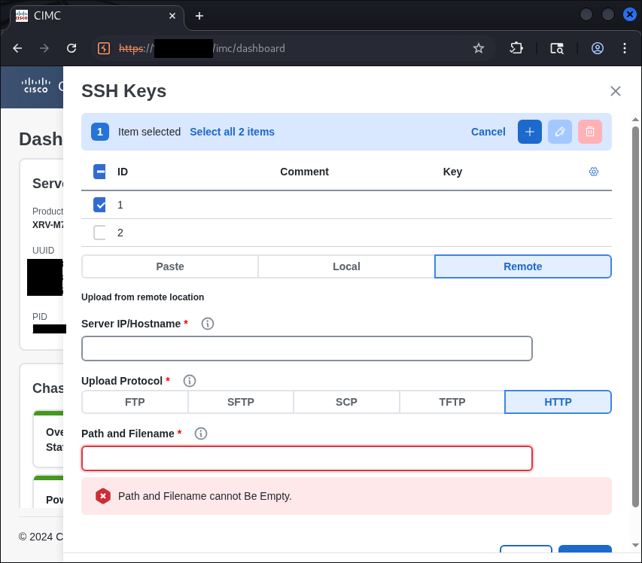The height and width of the screenshot is (563, 642).
Task: Choose HTTP upload protocol
Action: pos(558,402)
